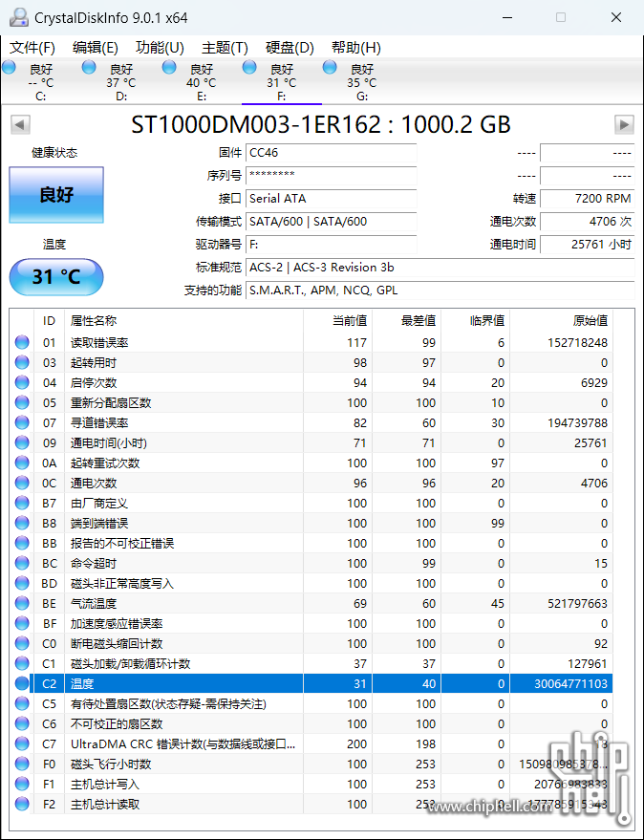Click status orb for attribute 0C 通电次数
This screenshot has height=840, width=644.
22,484
